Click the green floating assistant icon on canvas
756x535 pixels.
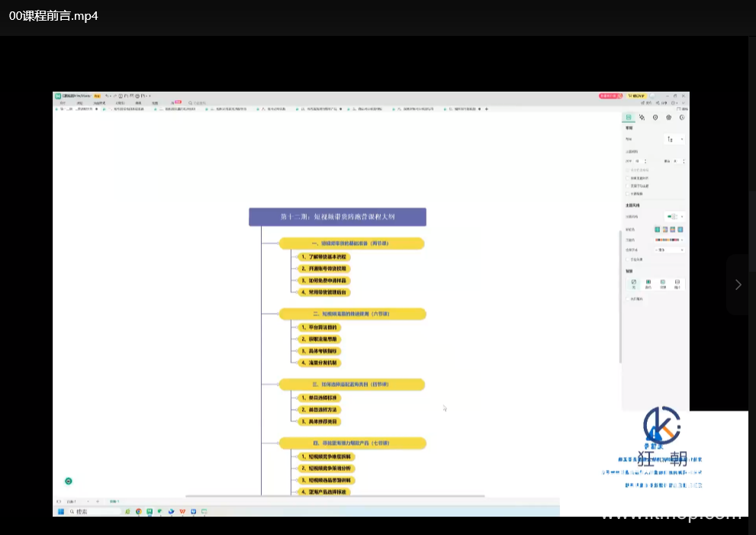tap(69, 481)
